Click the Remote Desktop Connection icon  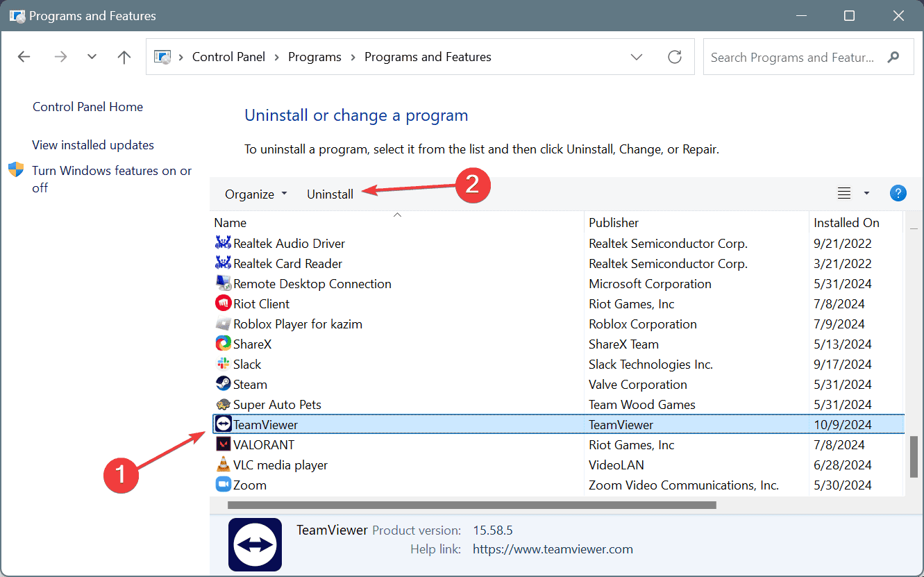[x=223, y=283]
